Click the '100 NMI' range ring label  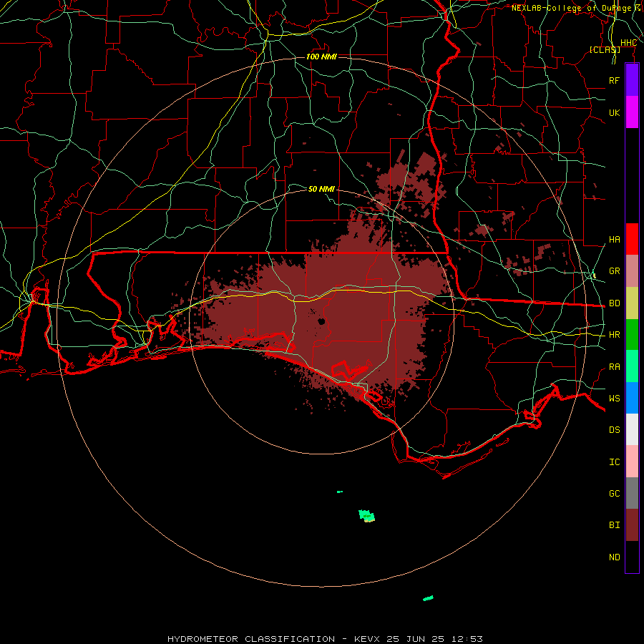click(x=321, y=57)
